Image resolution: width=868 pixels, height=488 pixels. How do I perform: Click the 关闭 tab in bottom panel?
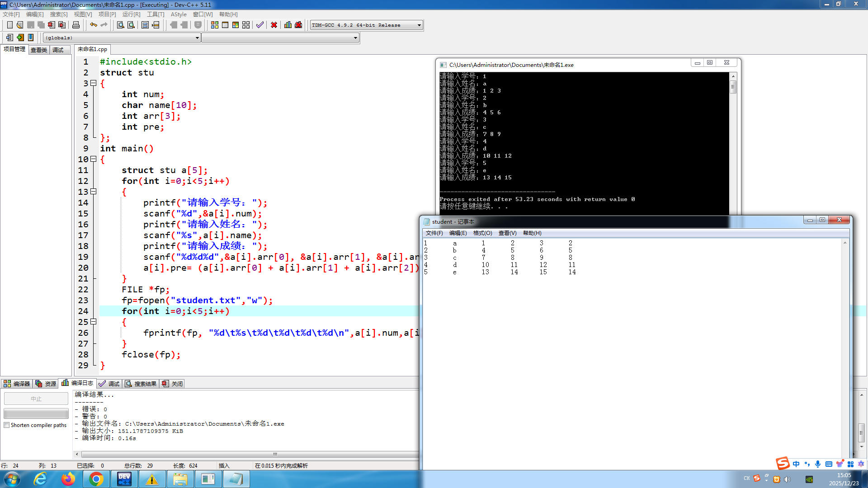coord(173,384)
